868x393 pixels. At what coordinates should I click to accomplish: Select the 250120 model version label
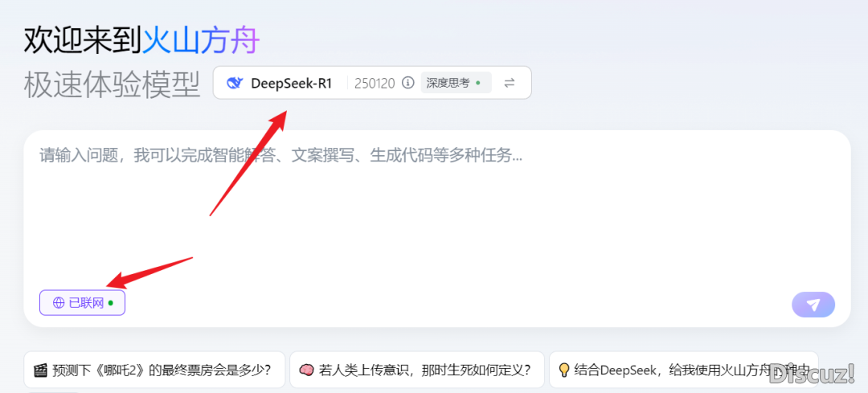click(374, 83)
